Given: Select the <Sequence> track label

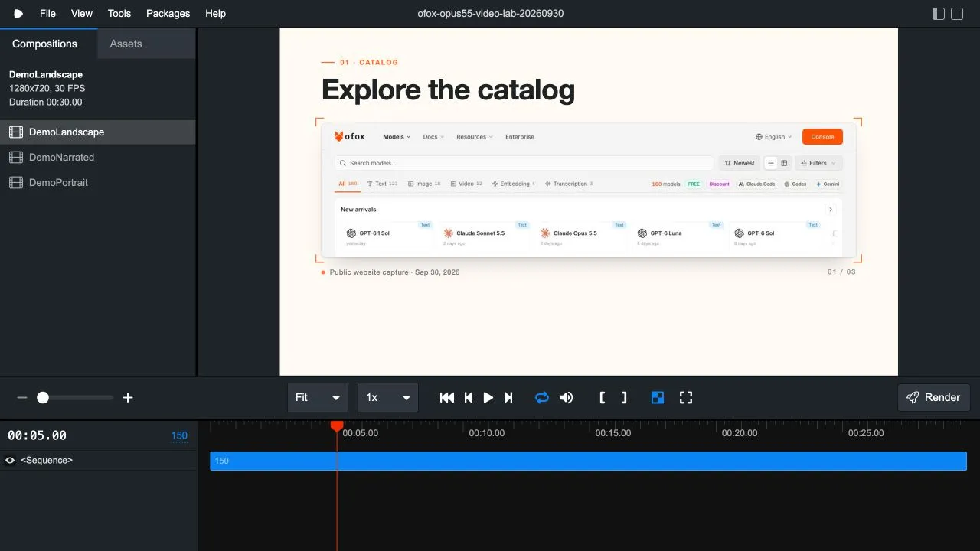Looking at the screenshot, I should coord(47,460).
